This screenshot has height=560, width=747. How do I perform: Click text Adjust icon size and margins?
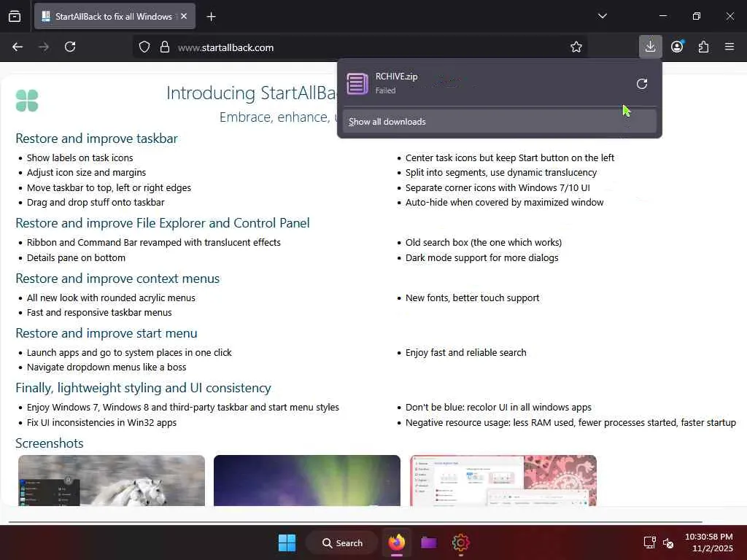tap(86, 173)
